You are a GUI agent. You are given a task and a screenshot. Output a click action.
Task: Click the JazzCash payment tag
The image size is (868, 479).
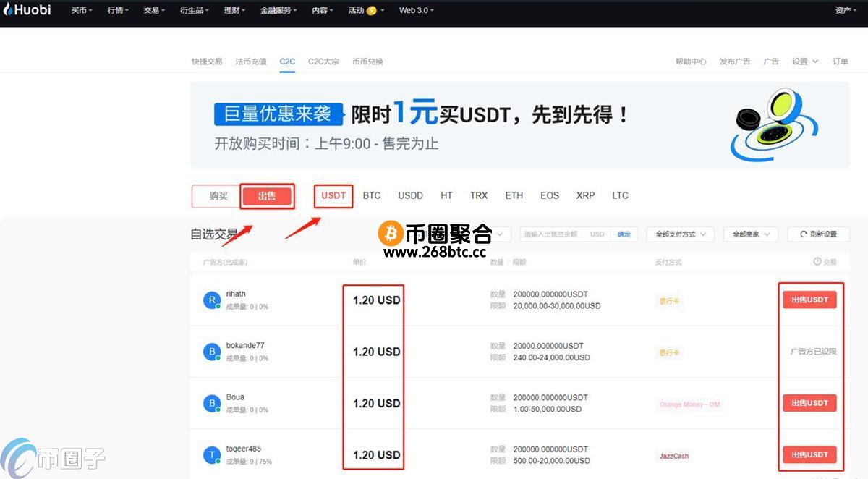click(x=673, y=457)
